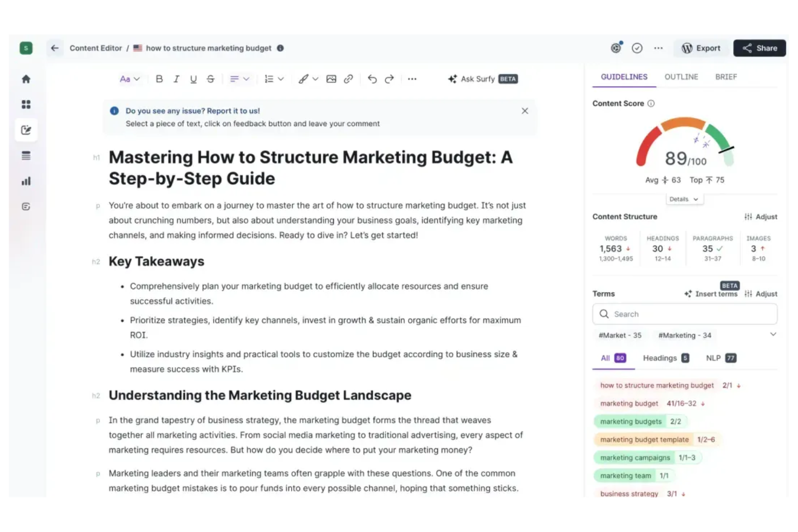Select the checkmark circle icon in top bar
798x532 pixels.
coord(637,48)
